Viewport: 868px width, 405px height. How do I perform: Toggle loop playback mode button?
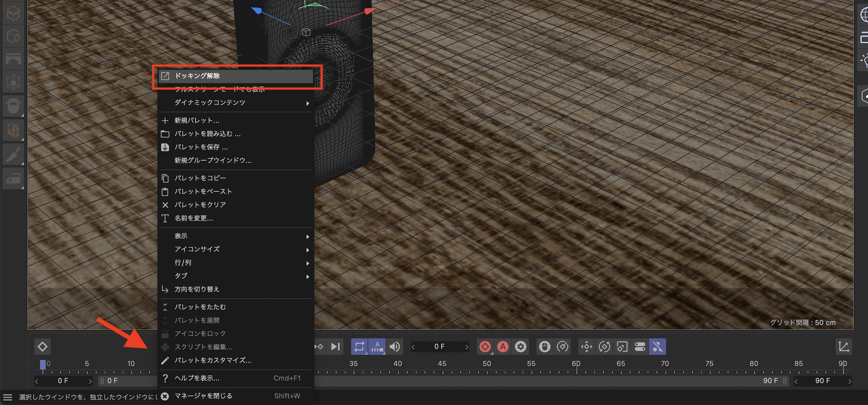click(x=359, y=346)
